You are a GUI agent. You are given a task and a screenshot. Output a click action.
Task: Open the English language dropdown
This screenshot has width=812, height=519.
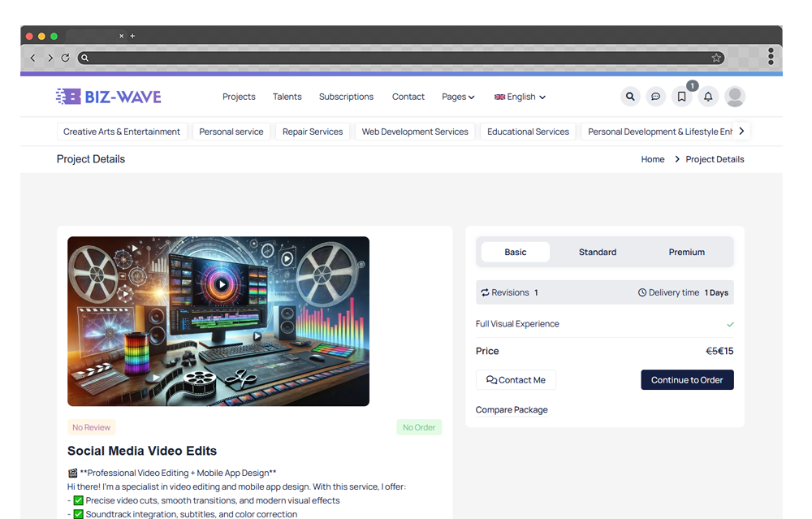[x=520, y=97]
